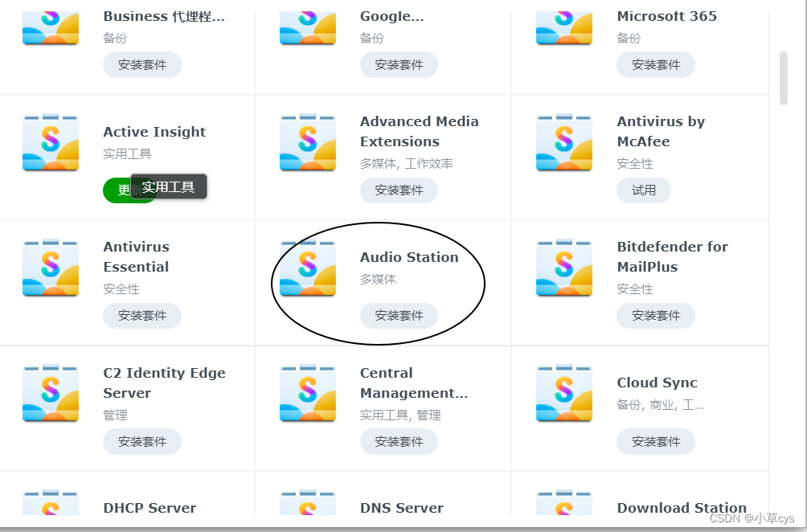Open the Business backup package icon
Image resolution: width=807 pixels, height=532 pixels.
51,28
